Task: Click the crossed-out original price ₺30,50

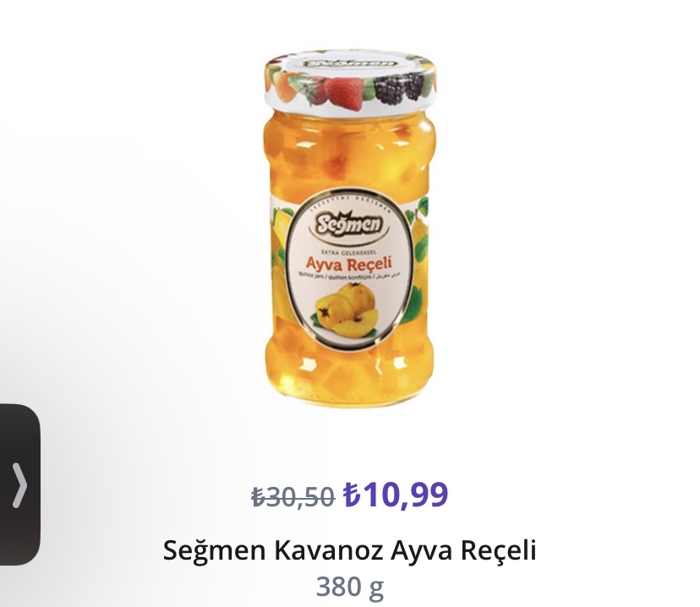Action: click(293, 497)
